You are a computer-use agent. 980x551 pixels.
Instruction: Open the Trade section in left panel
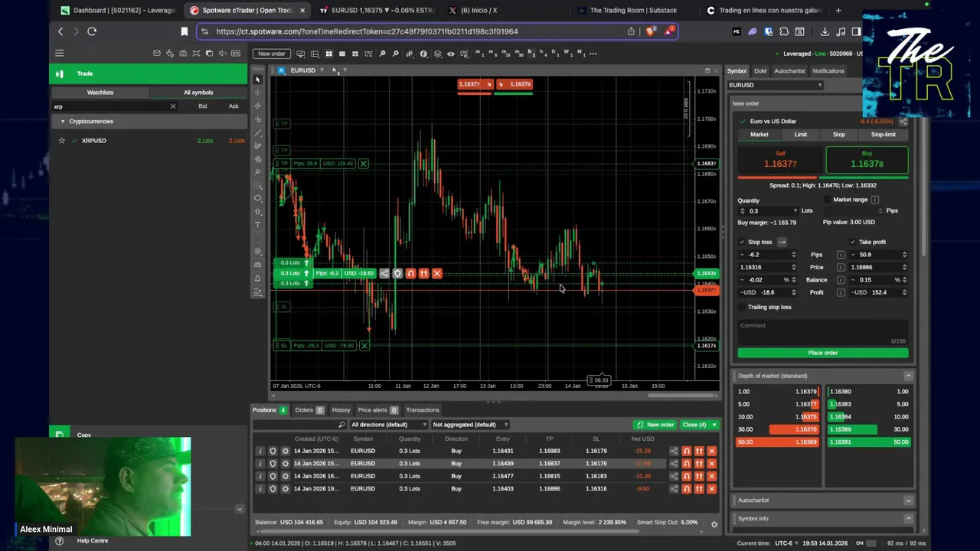148,73
